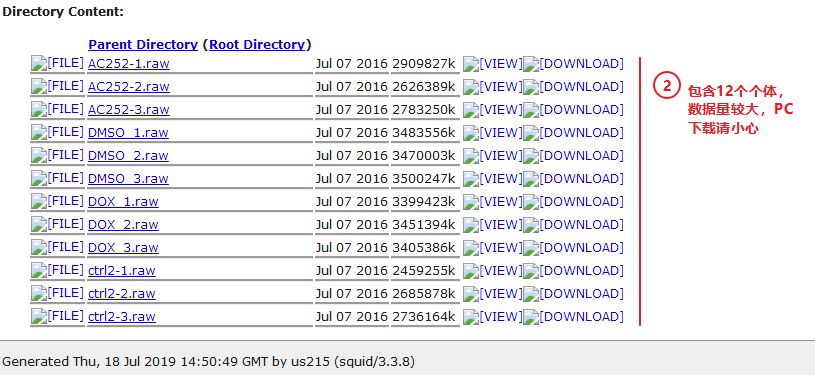The width and height of the screenshot is (815, 375).
Task: Click the DOWNLOAD icon for DMSO_2.raw
Action: (x=573, y=156)
